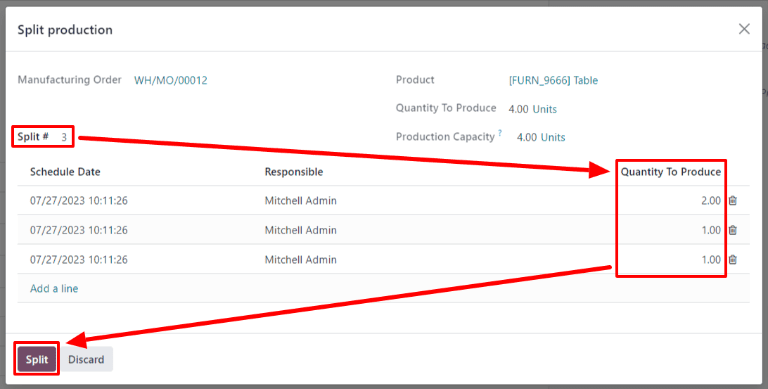Click the Production Capacity help question mark
This screenshot has height=389, width=768.
[500, 133]
